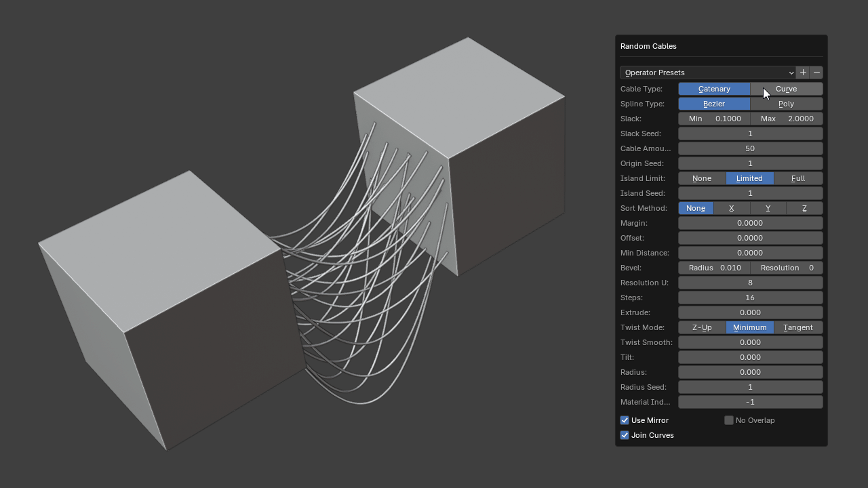This screenshot has height=488, width=868.
Task: Click the Bevel Radius field
Action: coord(714,268)
